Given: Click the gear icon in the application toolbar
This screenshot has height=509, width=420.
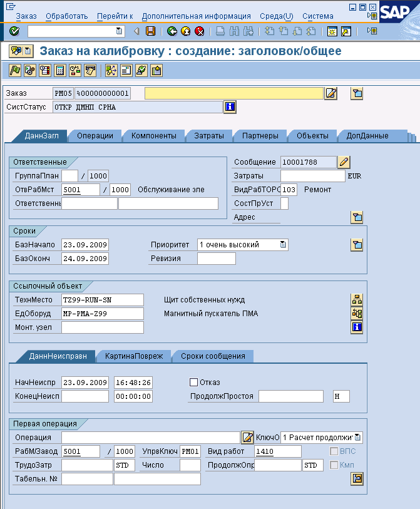Looking at the screenshot, I should pyautogui.click(x=30, y=71).
